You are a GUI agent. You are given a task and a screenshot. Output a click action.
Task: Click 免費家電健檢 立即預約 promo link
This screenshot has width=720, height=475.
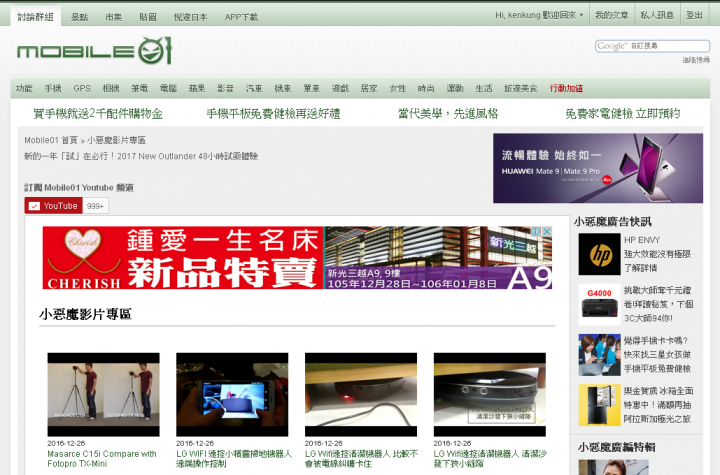coord(623,113)
